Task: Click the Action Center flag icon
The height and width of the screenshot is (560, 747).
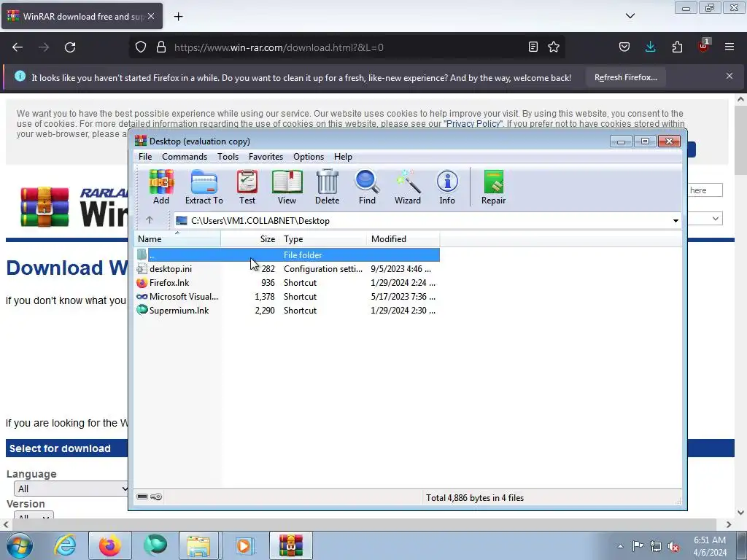Action: (638, 546)
